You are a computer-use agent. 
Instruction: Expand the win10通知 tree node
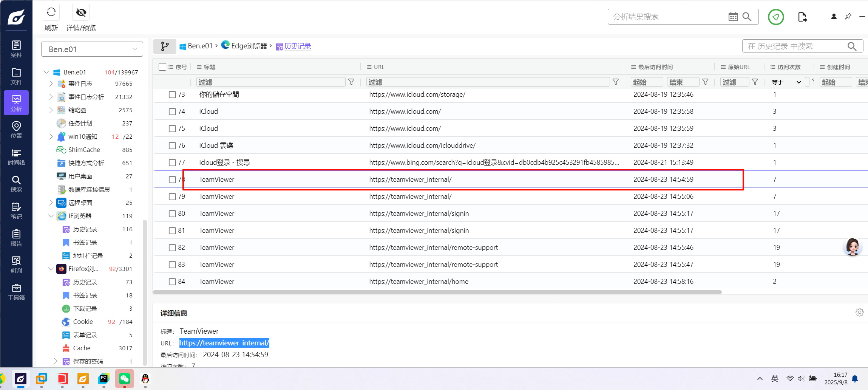[x=51, y=136]
